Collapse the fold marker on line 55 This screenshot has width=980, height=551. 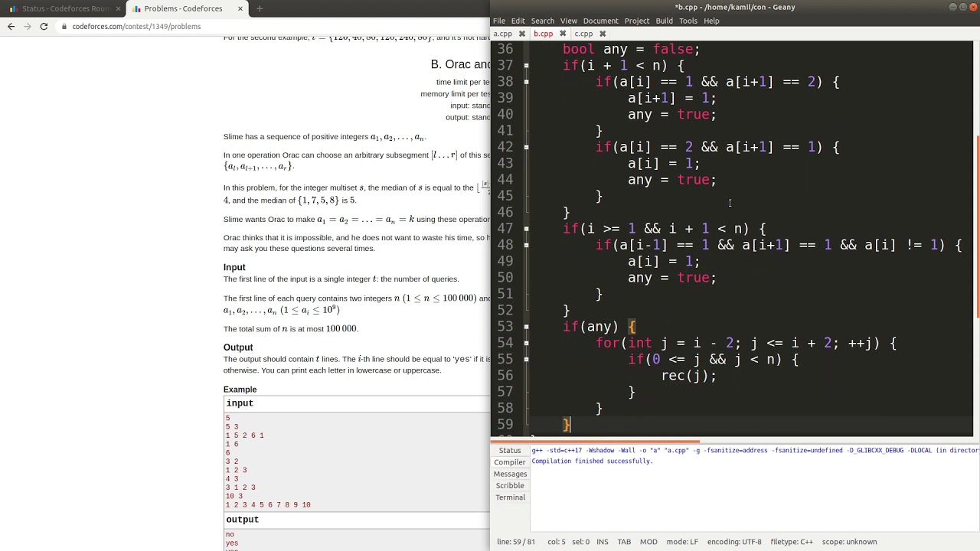point(526,360)
